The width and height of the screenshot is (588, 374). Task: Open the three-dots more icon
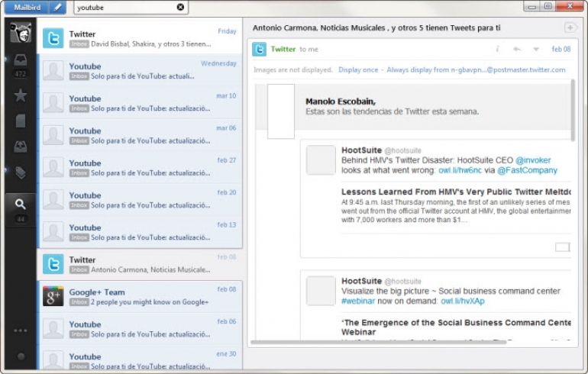point(21,330)
